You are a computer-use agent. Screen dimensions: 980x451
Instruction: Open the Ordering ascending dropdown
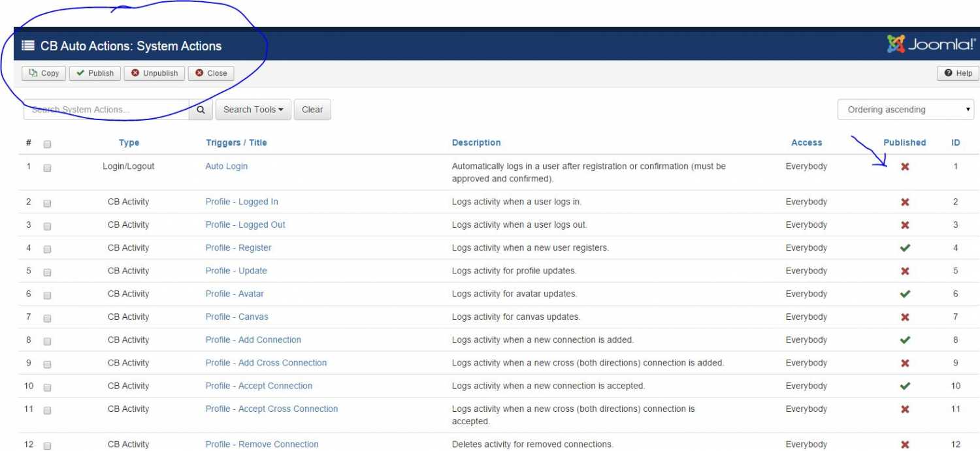[905, 110]
